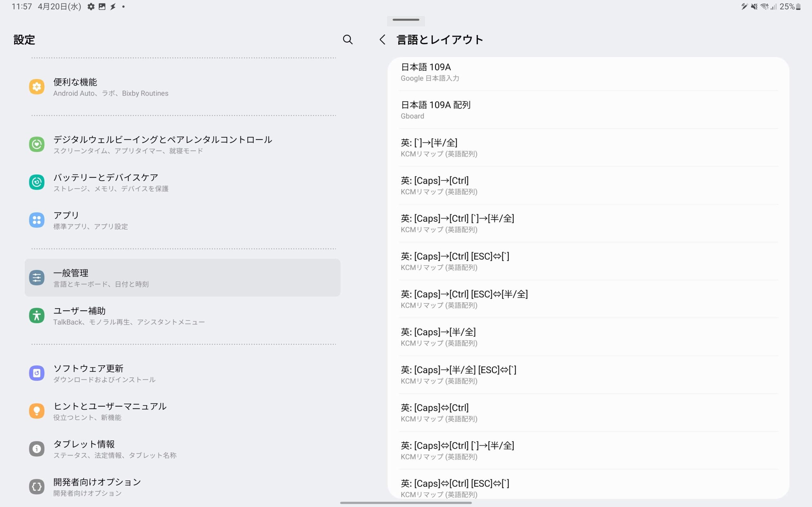The image size is (812, 507).
Task: Select layout 英: [Caps]→[半/全]
Action: [588, 337]
